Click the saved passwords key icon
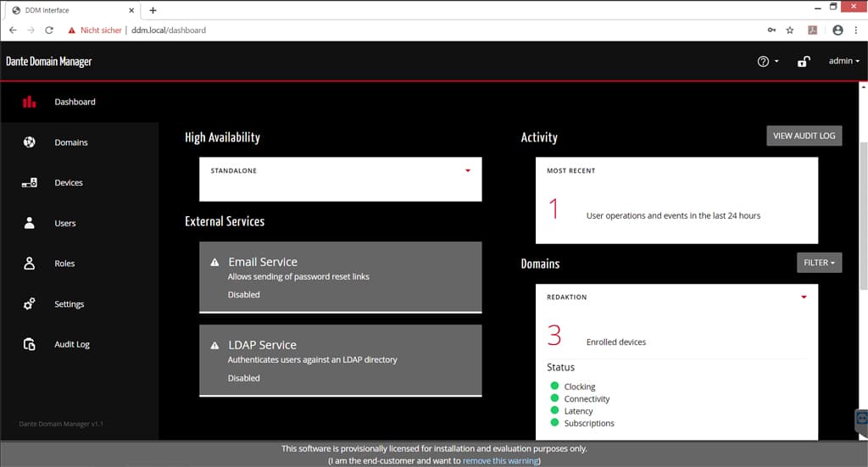This screenshot has height=467, width=868. [771, 31]
